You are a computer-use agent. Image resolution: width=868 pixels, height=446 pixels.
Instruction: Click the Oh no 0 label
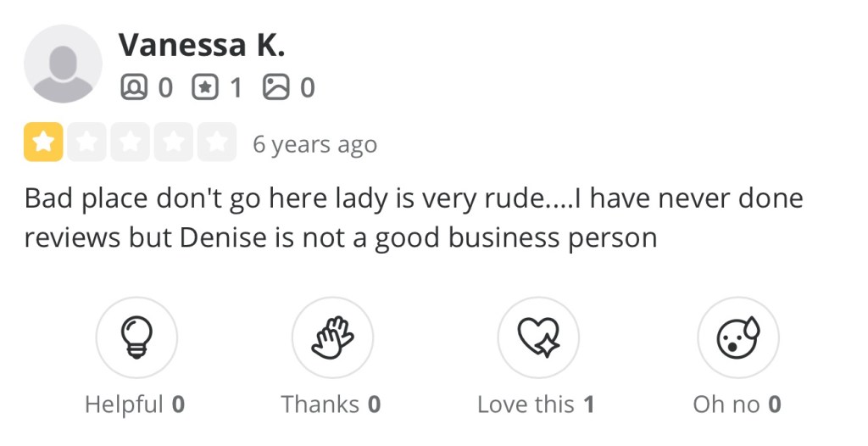[737, 404]
